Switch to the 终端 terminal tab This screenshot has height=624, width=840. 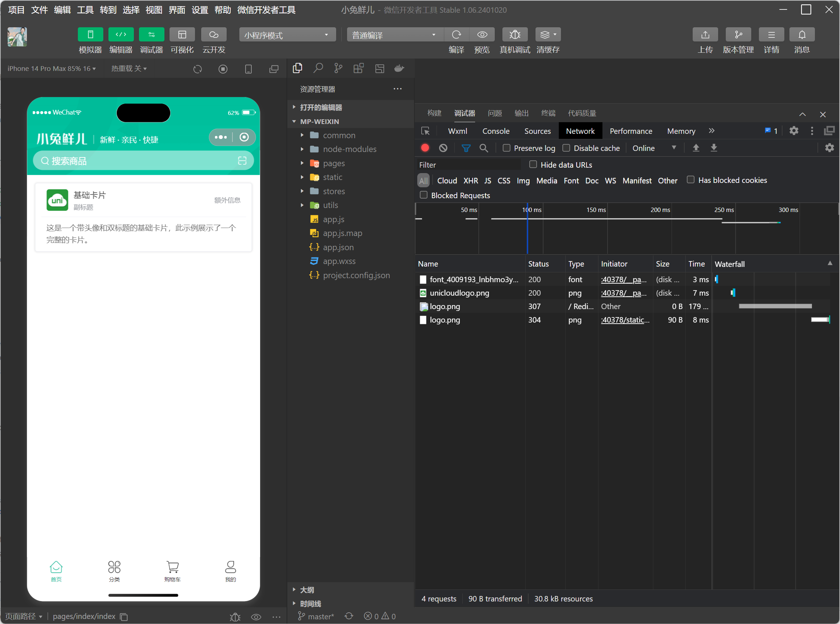click(548, 113)
